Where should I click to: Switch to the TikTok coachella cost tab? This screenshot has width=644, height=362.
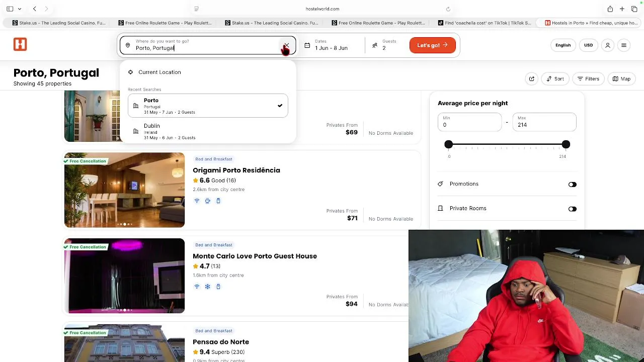(485, 23)
